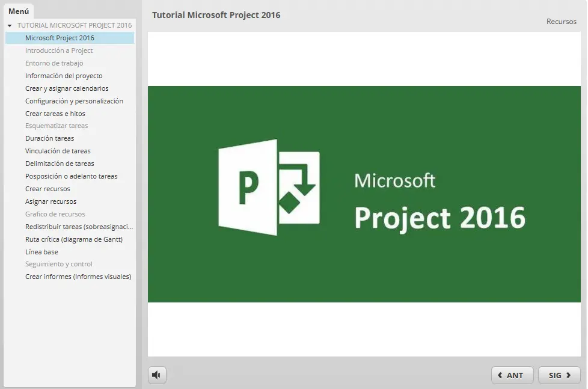The width and height of the screenshot is (588, 389).
Task: Select Microsoft Project 2016 menu entry
Action: click(x=60, y=38)
